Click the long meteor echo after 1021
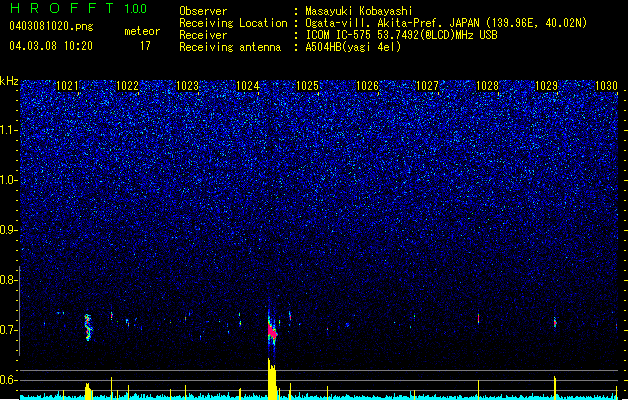 [x=88, y=327]
